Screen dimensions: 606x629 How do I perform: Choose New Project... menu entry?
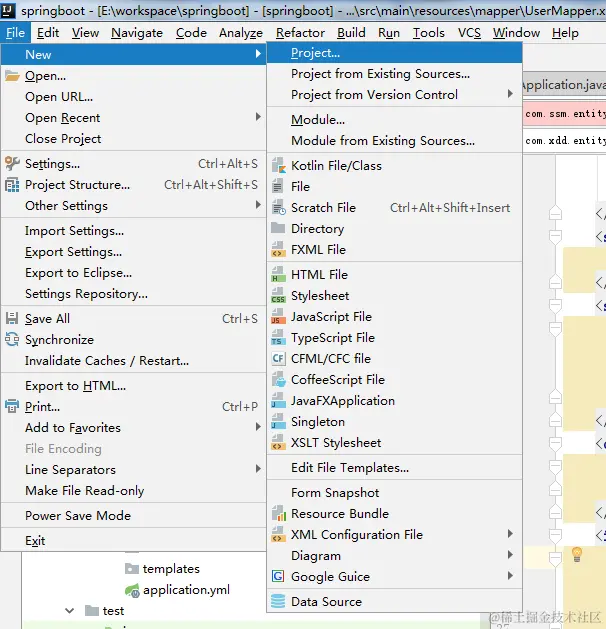pyautogui.click(x=394, y=53)
